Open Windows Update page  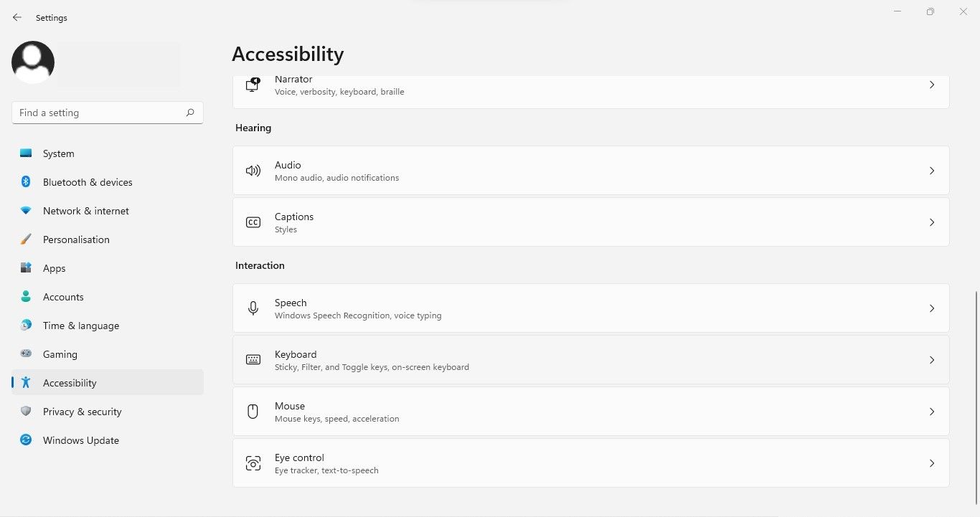pos(108,440)
